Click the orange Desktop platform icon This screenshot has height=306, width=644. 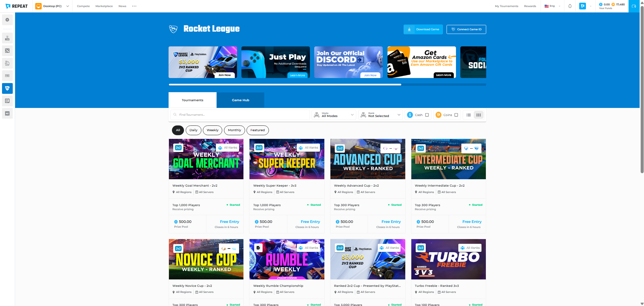coord(38,6)
